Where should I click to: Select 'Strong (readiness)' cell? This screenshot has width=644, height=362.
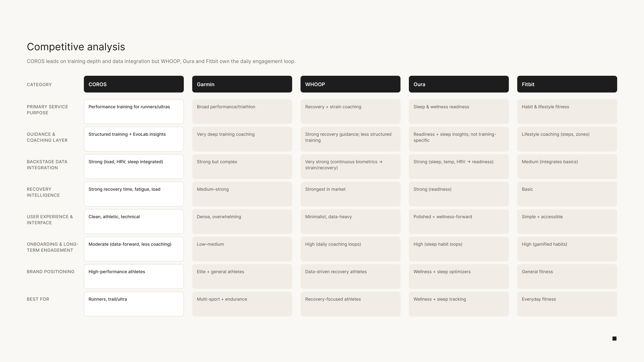(x=459, y=194)
